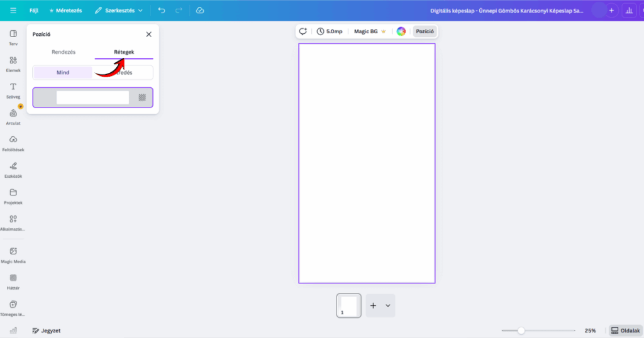Open the Elemek sidebar panel
Screen dimensions: 644x338
tap(13, 63)
